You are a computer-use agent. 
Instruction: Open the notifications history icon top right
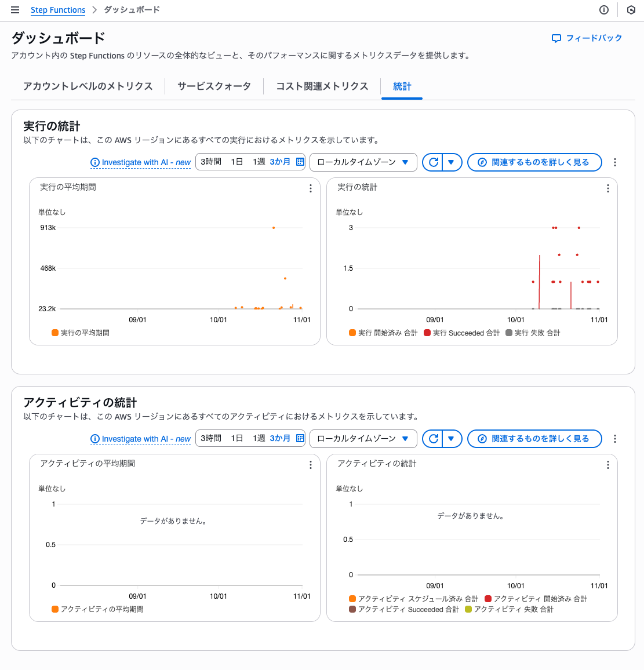coord(631,10)
